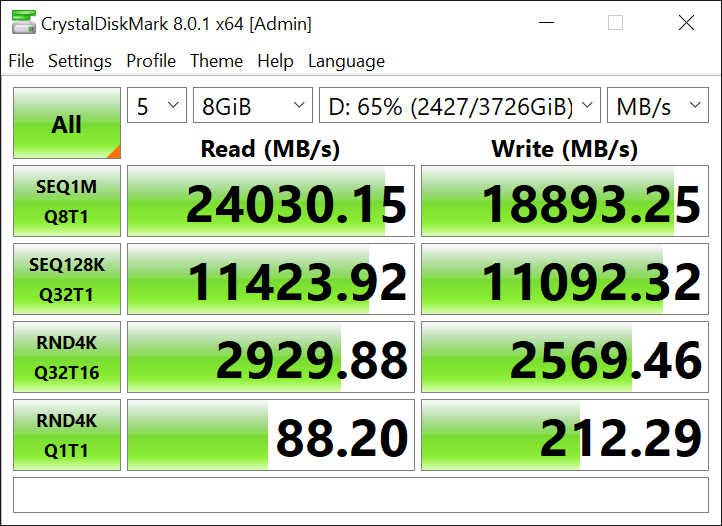
Task: Open the Theme menu
Action: 216,61
